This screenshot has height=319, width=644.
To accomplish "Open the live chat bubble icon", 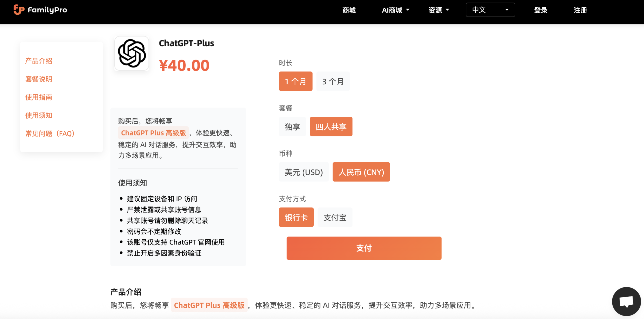I will click(626, 301).
